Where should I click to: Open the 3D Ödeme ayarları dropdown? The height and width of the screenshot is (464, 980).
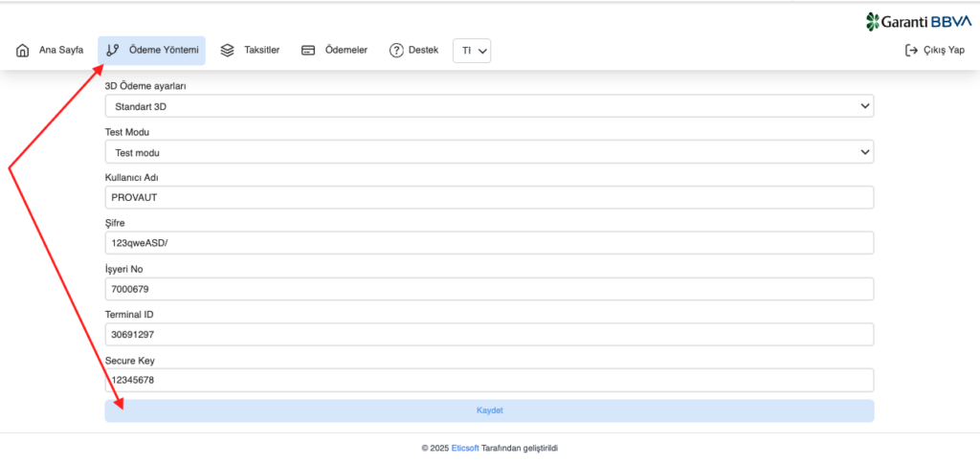(x=488, y=106)
